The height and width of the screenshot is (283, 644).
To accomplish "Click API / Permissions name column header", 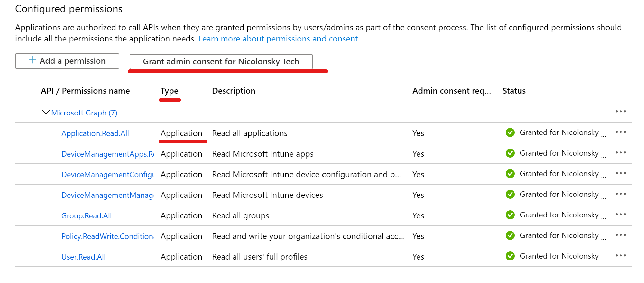I will (85, 91).
